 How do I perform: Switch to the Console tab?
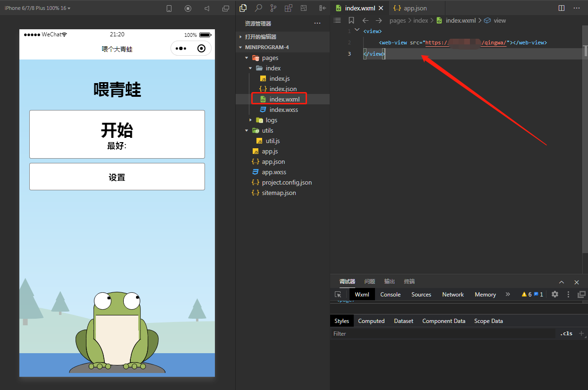pyautogui.click(x=390, y=294)
